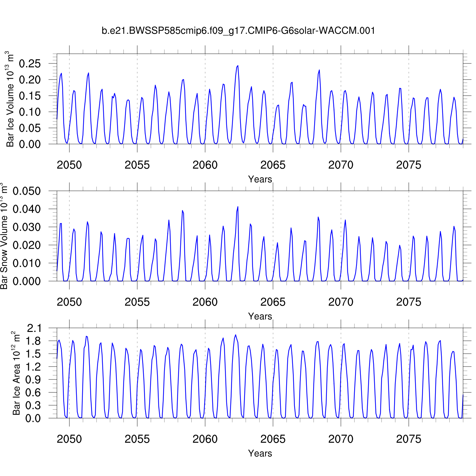Screen dimensions: 476x476
Task: Click the Years label beneath the middle chart
Action: (260, 316)
